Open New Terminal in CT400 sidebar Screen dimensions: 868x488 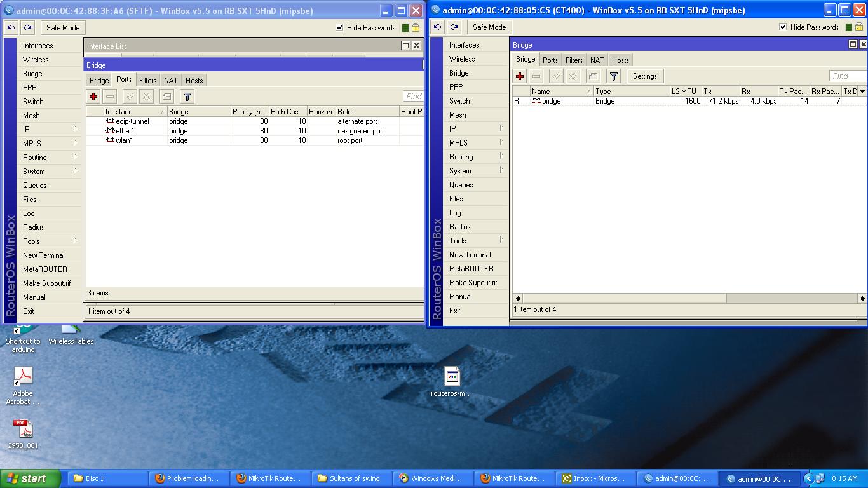tap(470, 255)
